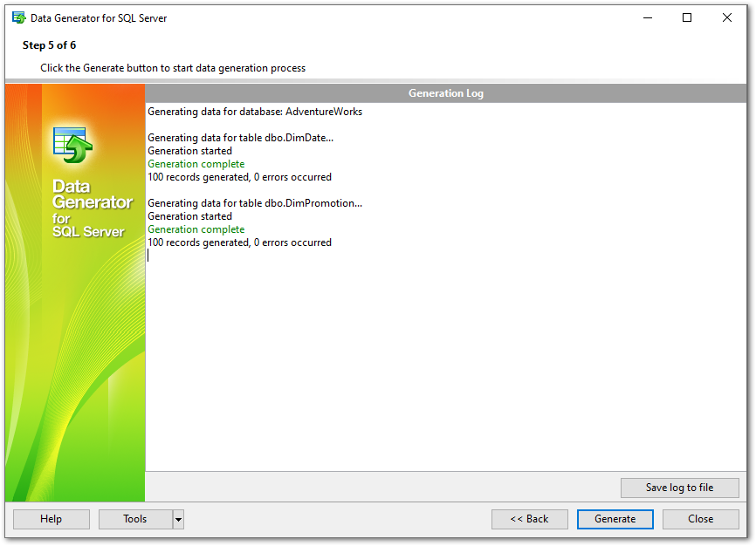
Task: Close the wizard using the Close button
Action: point(700,519)
